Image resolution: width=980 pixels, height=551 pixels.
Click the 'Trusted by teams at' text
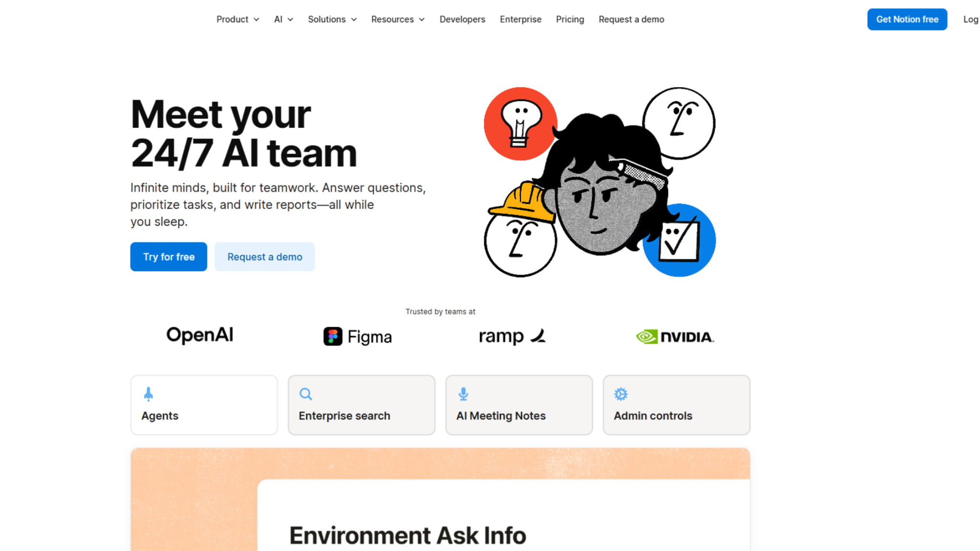click(440, 312)
